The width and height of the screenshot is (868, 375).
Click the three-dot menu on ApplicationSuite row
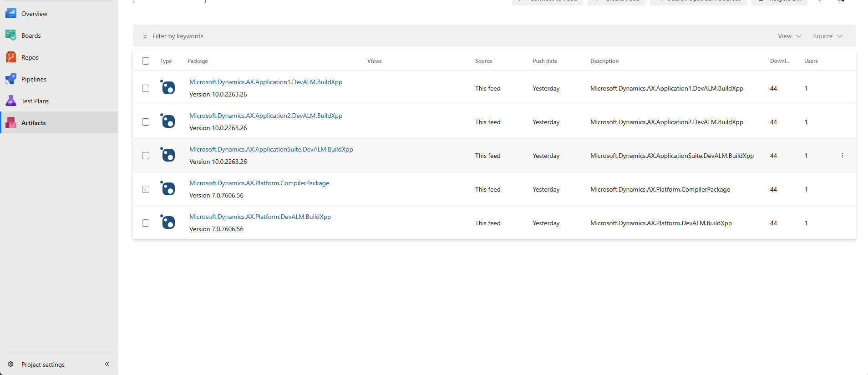click(842, 156)
